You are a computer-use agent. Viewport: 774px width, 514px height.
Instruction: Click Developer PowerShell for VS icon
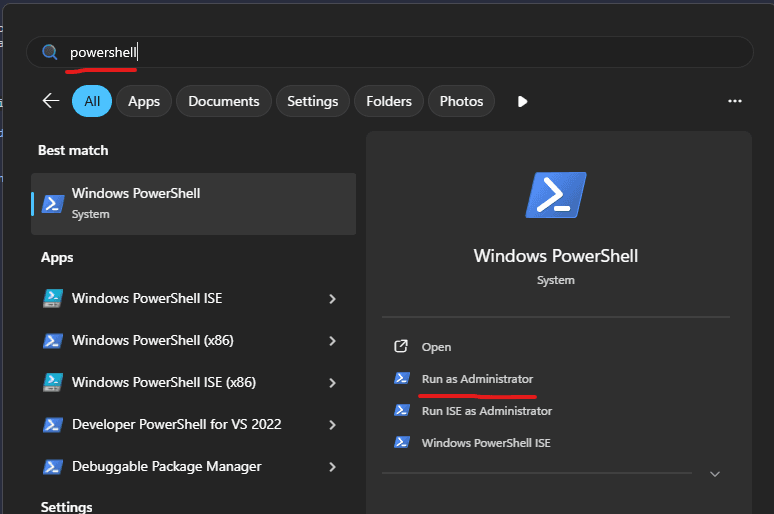pos(53,425)
